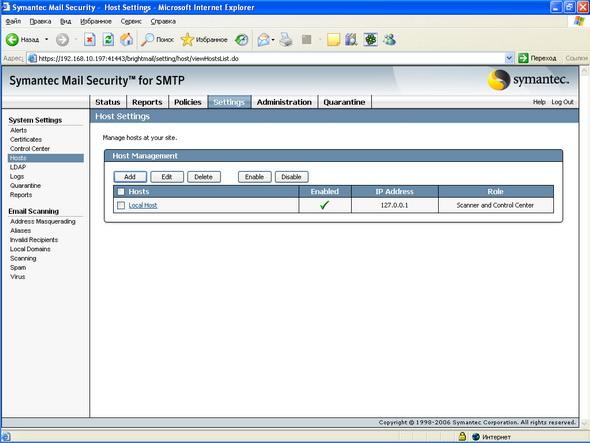
Task: Click the Print page icon
Action: pyautogui.click(x=286, y=40)
